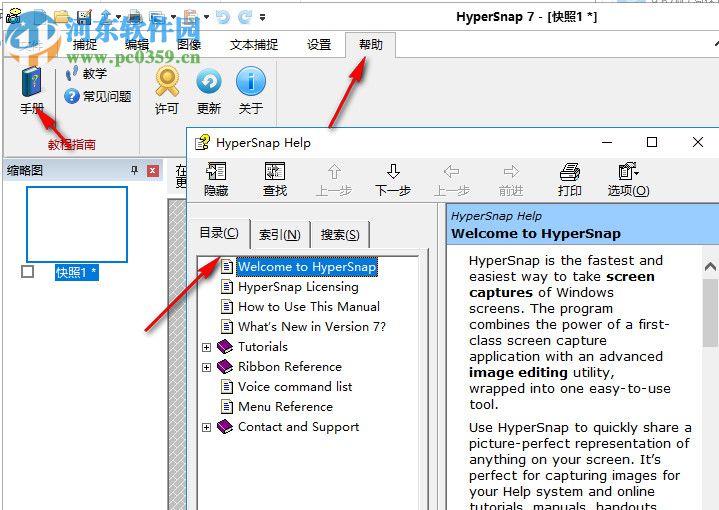Select the Ribbon Reference book label
The image size is (719, 510).
pos(290,367)
